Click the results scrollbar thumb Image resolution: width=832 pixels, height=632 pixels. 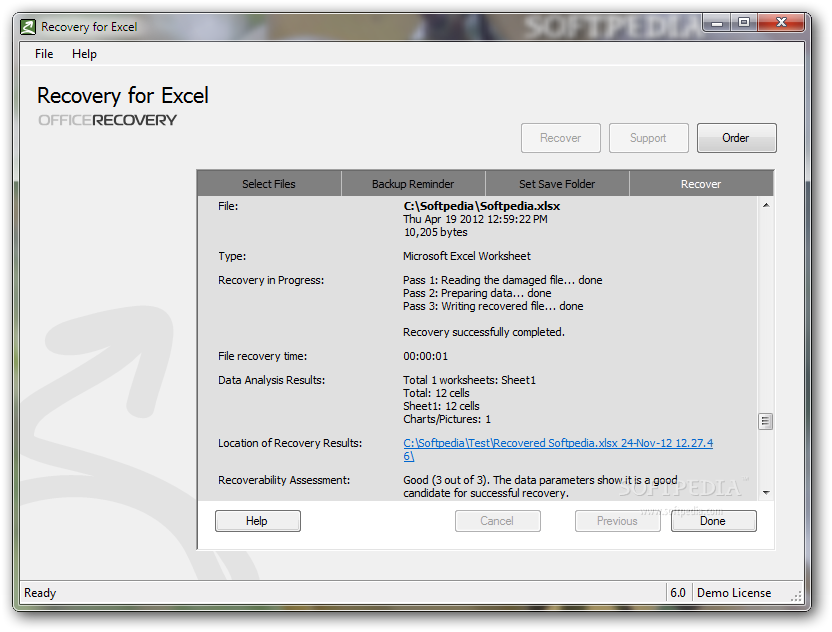[x=765, y=421]
